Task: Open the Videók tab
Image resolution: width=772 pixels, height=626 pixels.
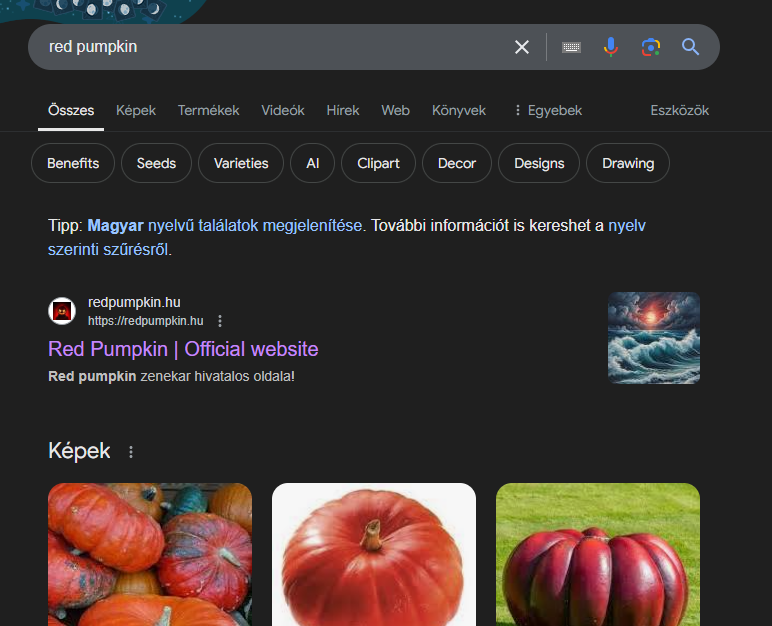Action: coord(283,110)
